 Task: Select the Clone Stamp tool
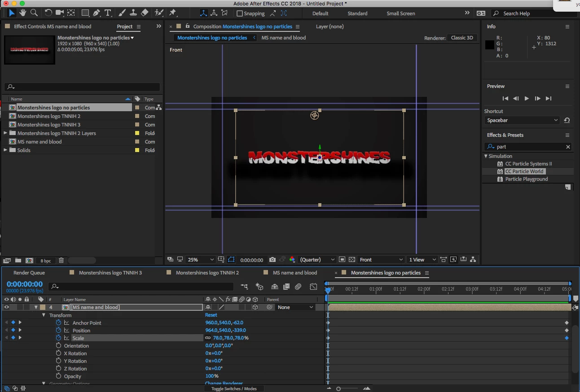tap(133, 13)
